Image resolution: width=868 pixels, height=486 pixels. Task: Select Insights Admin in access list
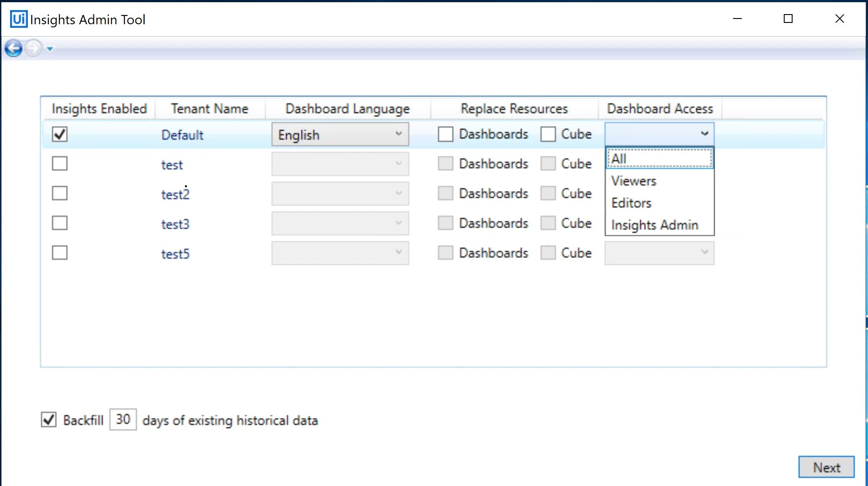[659, 225]
